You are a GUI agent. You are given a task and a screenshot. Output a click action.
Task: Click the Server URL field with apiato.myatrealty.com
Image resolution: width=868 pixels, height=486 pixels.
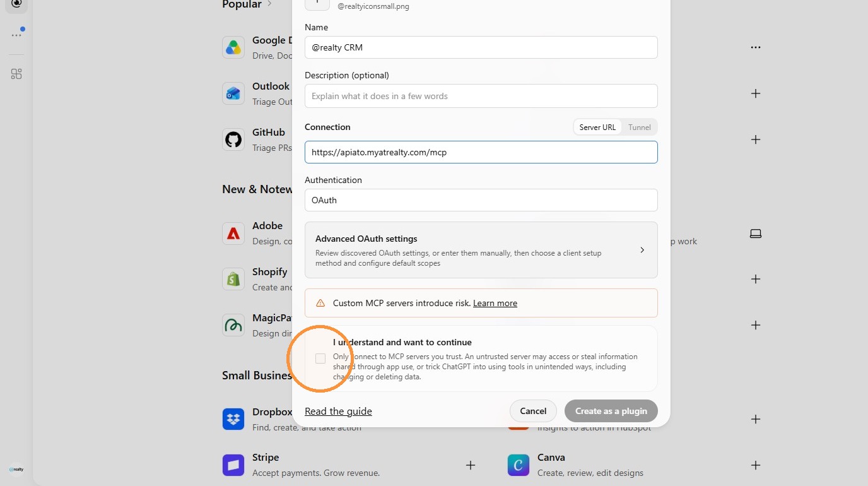[x=481, y=152]
